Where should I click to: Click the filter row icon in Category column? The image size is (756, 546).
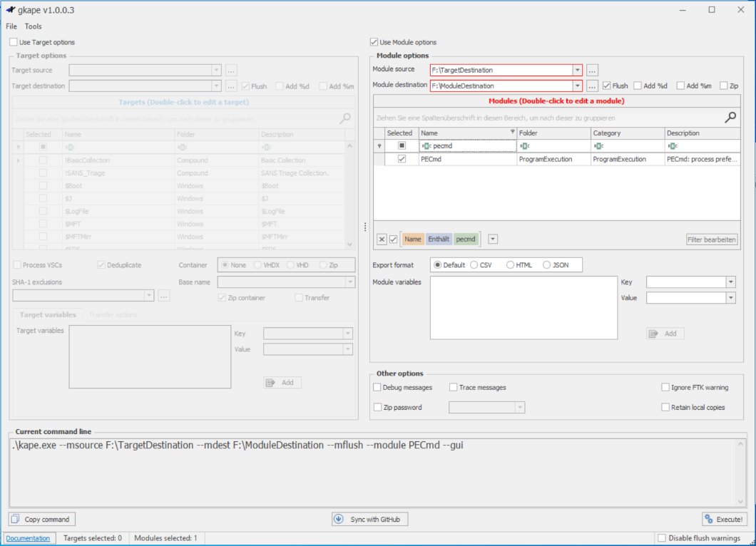(598, 145)
